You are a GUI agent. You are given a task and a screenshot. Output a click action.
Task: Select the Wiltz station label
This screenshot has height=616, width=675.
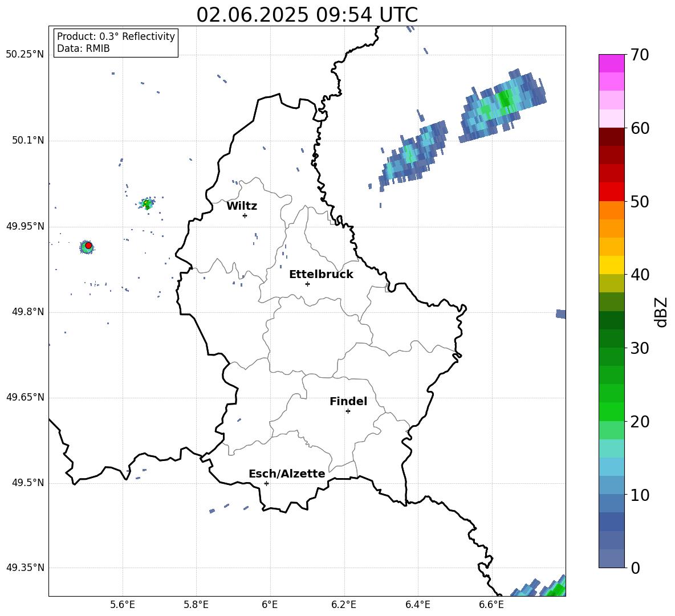point(242,206)
